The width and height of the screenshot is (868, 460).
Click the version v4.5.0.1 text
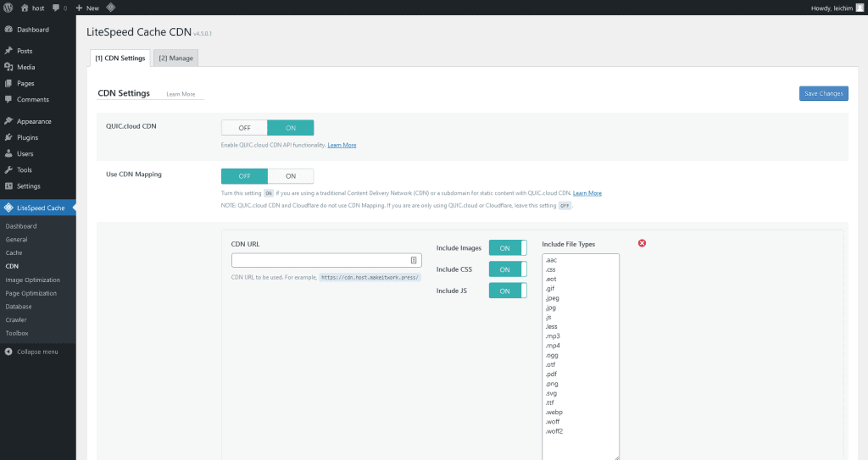point(203,34)
